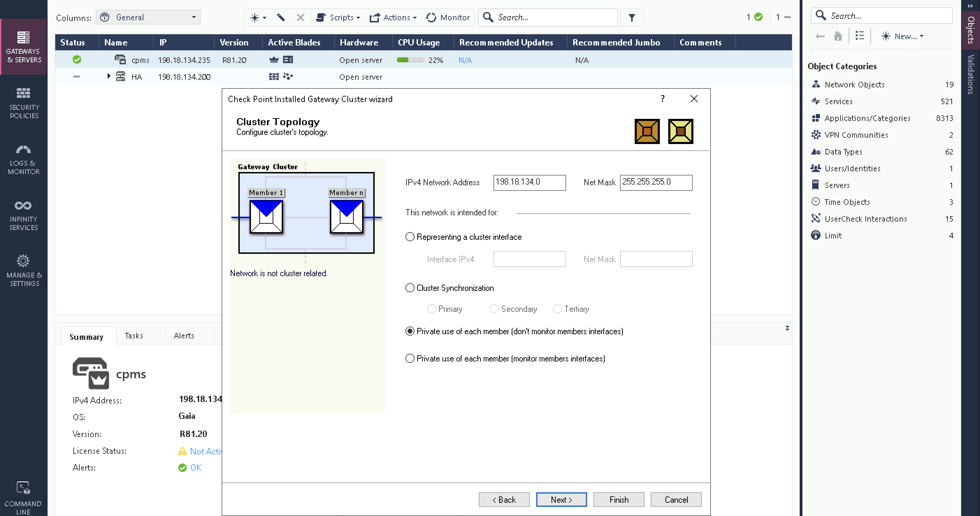Open the Columns General dropdown
Image resolution: width=980 pixels, height=516 pixels.
tap(149, 17)
